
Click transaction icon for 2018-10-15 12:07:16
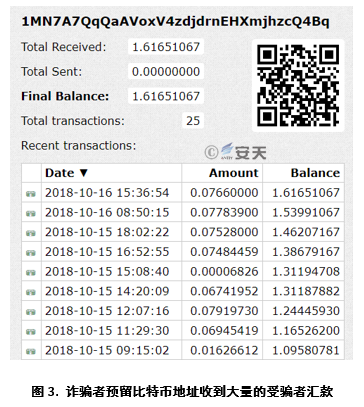tap(31, 312)
